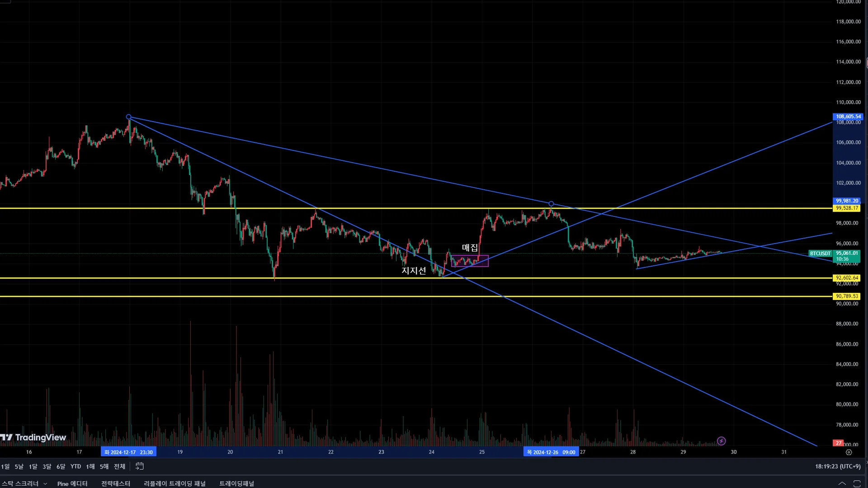The image size is (868, 488).
Task: Select the 전체 time range button
Action: [119, 466]
